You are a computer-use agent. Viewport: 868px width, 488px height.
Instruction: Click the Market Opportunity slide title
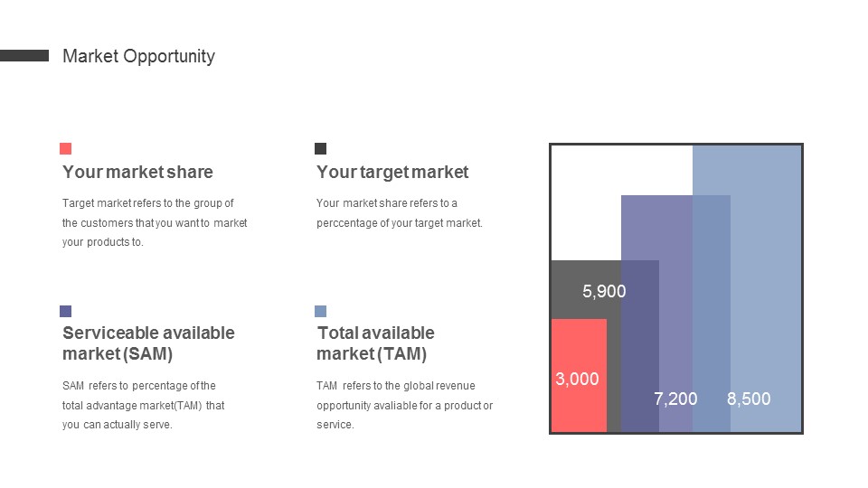point(138,56)
